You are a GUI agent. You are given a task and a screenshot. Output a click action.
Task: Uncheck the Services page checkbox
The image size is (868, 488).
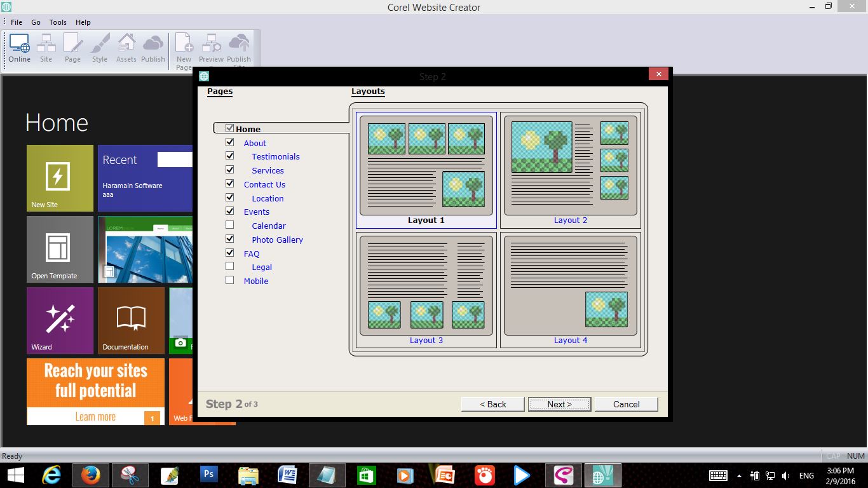(x=230, y=170)
